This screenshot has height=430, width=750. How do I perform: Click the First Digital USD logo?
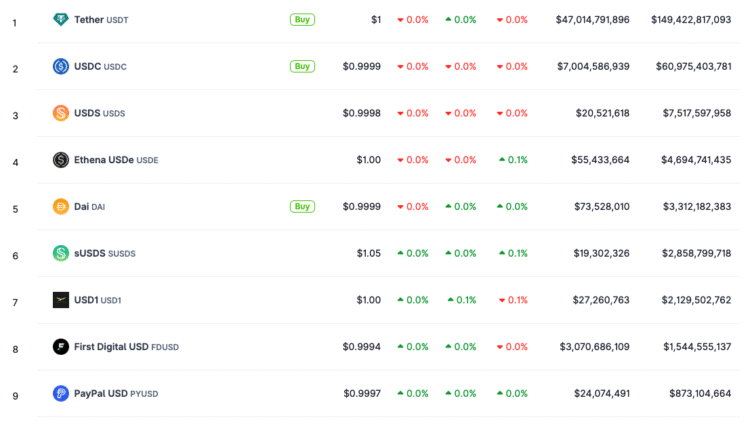click(x=61, y=347)
